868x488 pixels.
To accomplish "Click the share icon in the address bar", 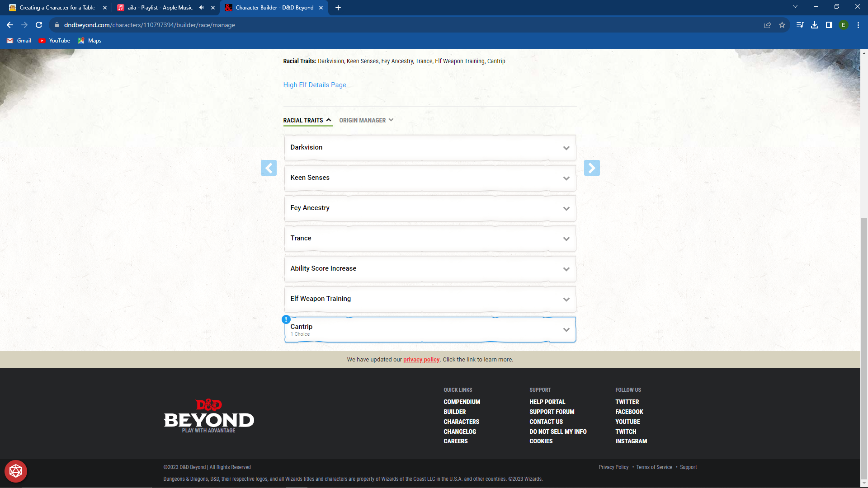I will [x=768, y=25].
